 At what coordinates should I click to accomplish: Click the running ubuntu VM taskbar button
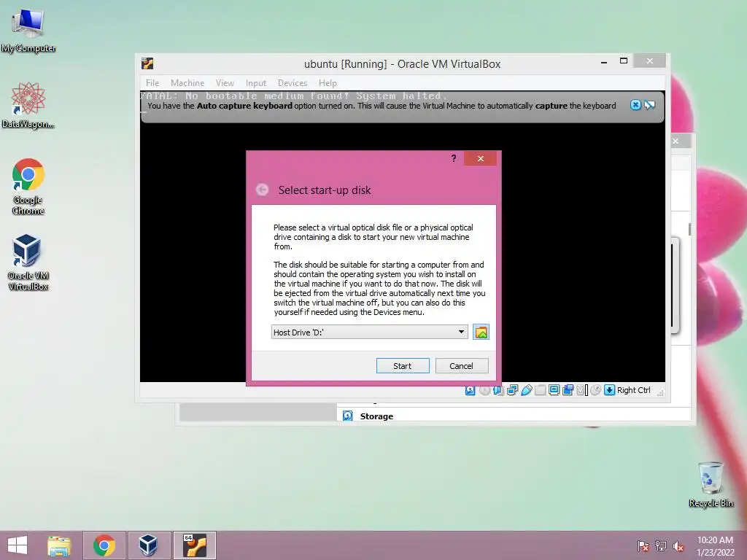[x=194, y=545]
